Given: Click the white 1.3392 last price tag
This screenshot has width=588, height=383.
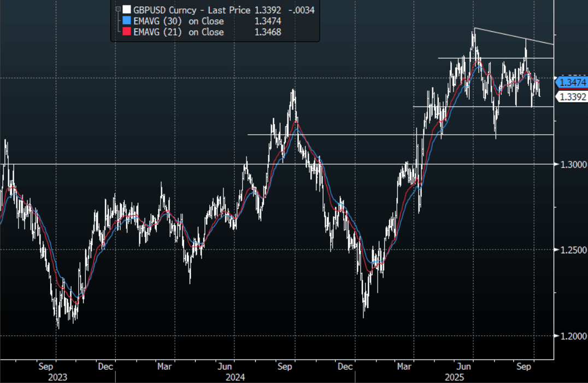Looking at the screenshot, I should click(x=572, y=97).
